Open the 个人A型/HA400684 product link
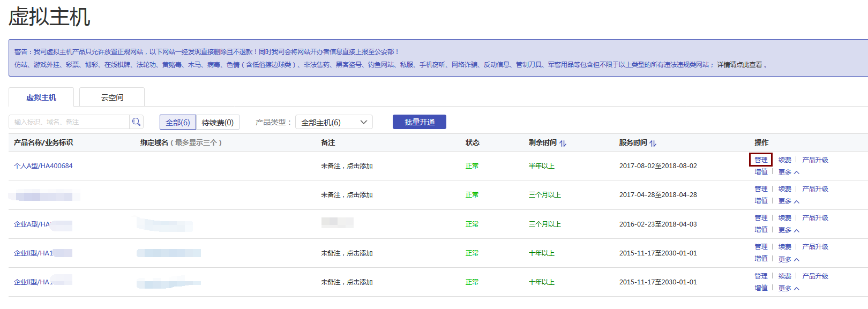 43,166
